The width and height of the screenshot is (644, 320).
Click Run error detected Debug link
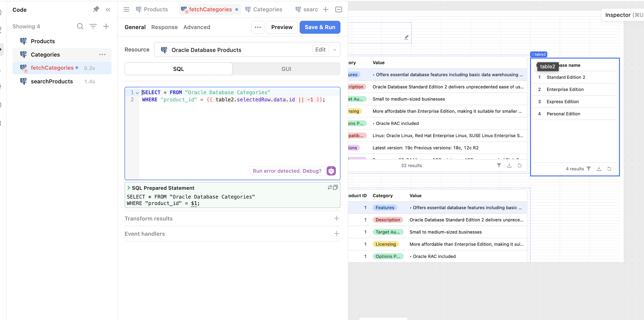click(x=287, y=171)
